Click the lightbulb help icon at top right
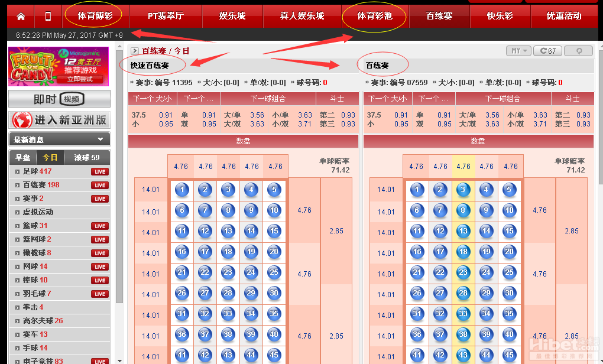The height and width of the screenshot is (364, 603). tap(579, 51)
